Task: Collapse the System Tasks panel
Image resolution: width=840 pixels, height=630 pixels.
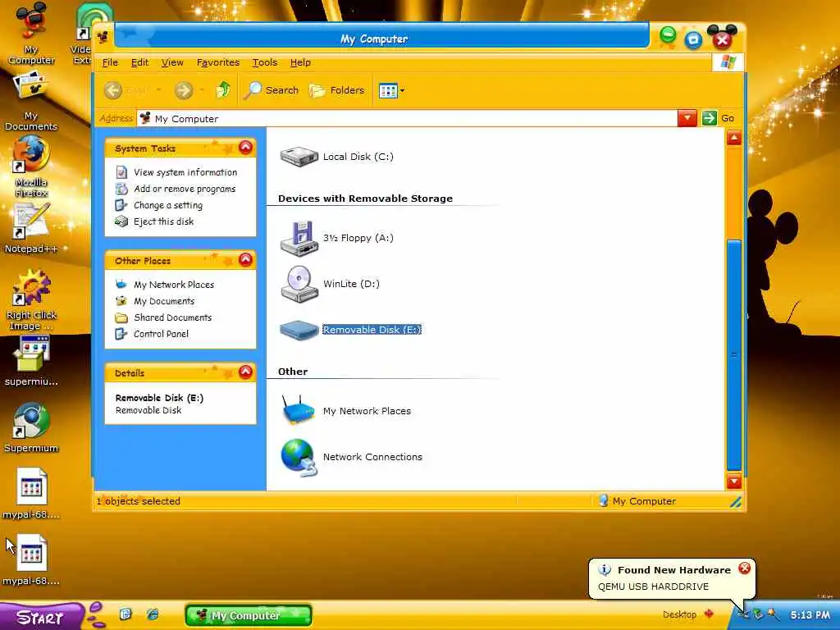Action: [x=245, y=148]
